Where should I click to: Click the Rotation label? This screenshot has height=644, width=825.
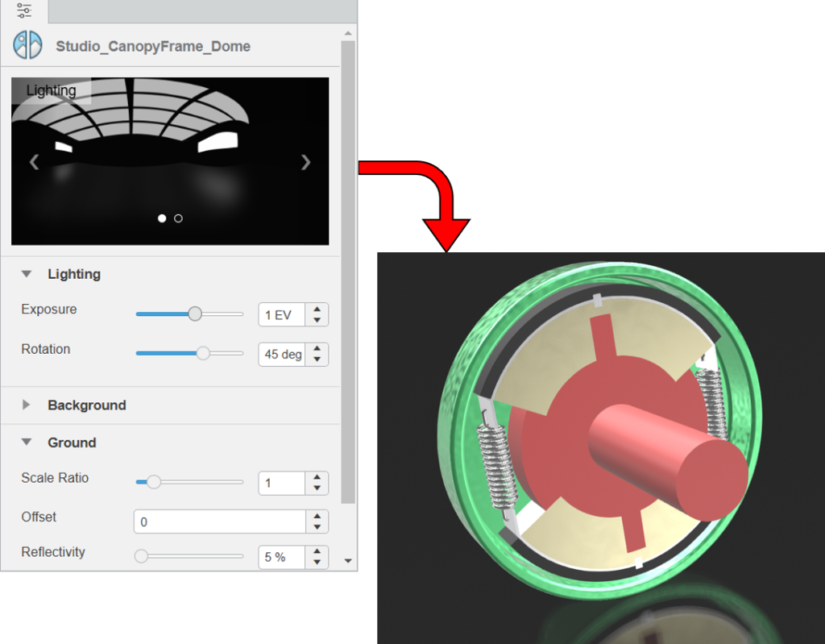click(46, 349)
